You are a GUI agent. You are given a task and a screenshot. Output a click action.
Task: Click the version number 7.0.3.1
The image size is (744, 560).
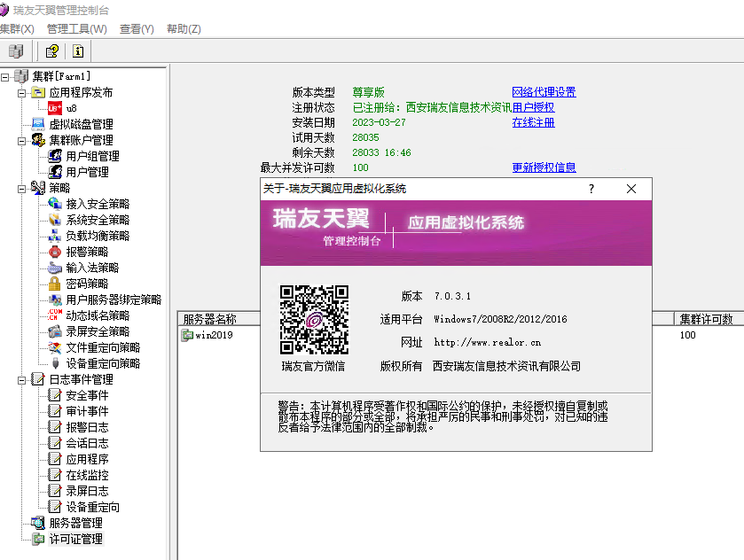pyautogui.click(x=452, y=296)
